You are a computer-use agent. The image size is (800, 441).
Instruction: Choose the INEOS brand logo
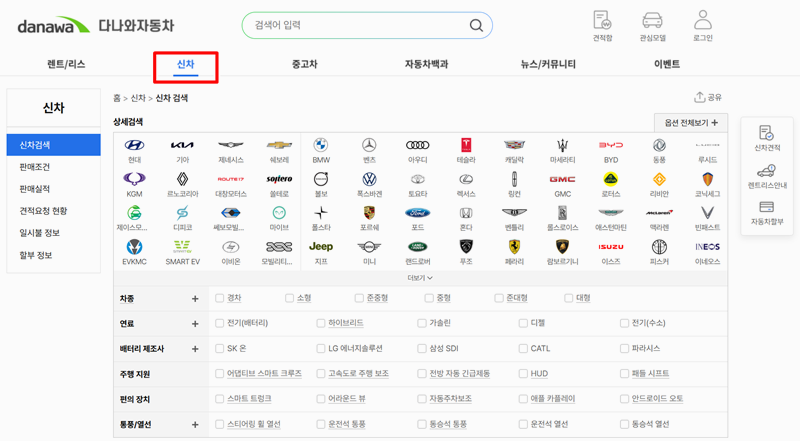(x=707, y=247)
